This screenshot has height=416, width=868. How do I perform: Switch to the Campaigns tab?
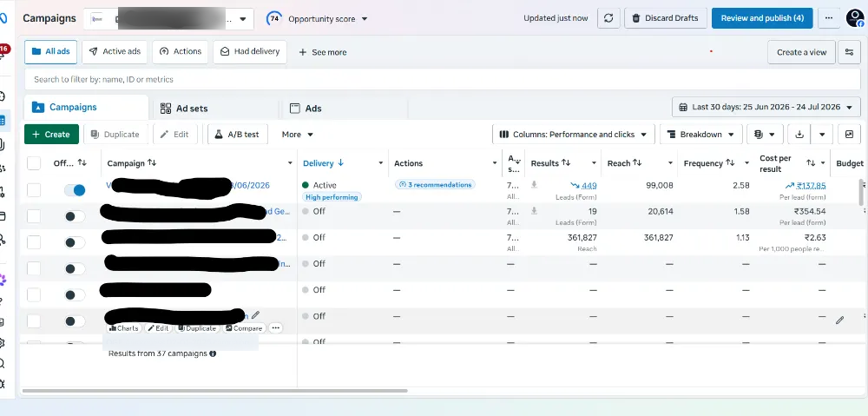(86, 107)
